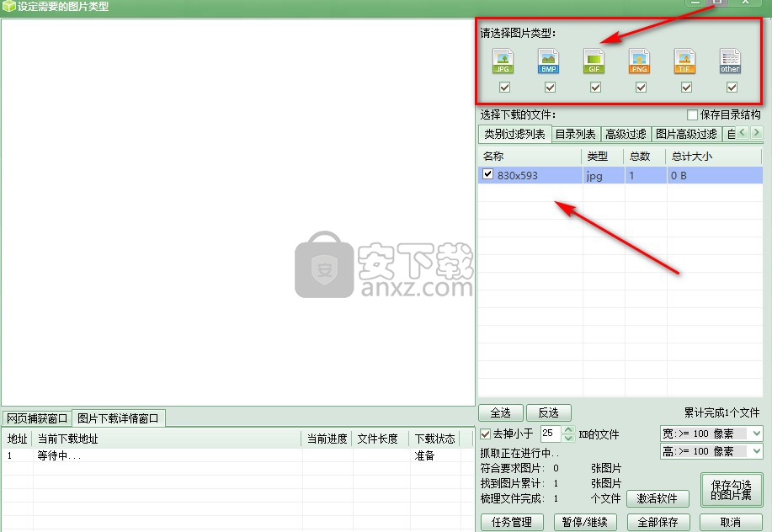Image resolution: width=772 pixels, height=532 pixels.
Task: Sort by the 总计大小 column header
Action: 714,157
